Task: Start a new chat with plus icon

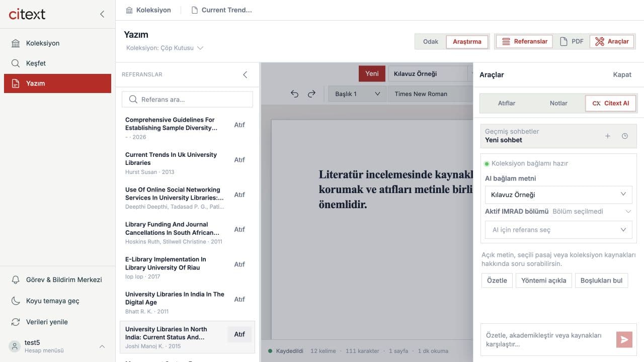Action: (608, 136)
